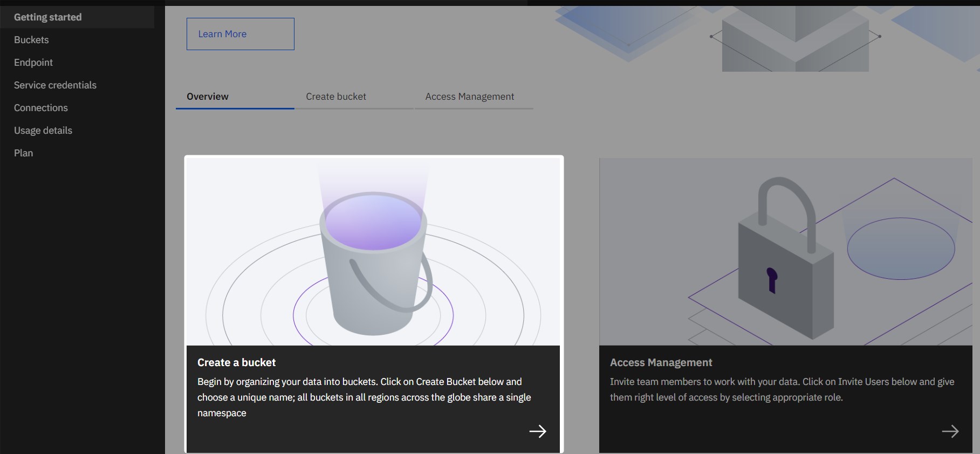The image size is (980, 454).
Task: Open Connections from the left menu
Action: 41,108
